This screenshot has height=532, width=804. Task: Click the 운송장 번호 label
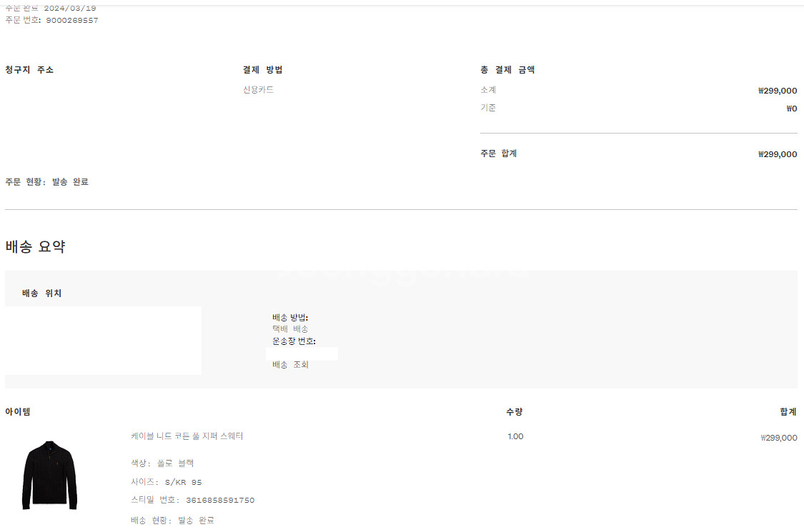(294, 341)
